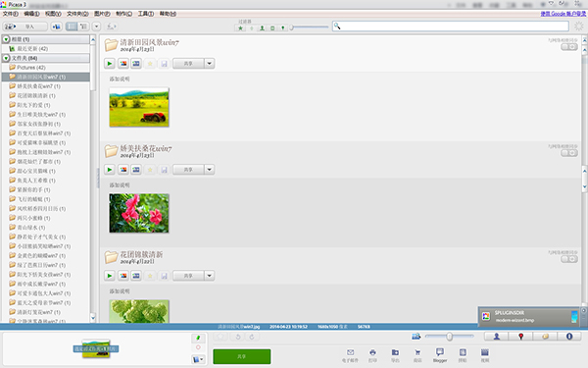Viewport: 588px width, 368px height.
Task: Open the 文件(F) menu
Action: coord(10,14)
